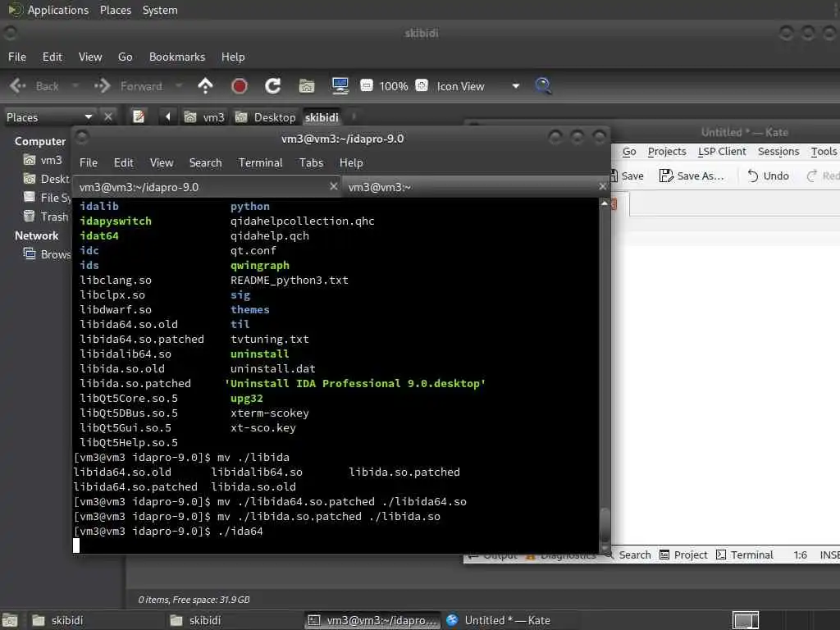This screenshot has width=840, height=630.
Task: Open File System in the sidebar
Action: 46,198
